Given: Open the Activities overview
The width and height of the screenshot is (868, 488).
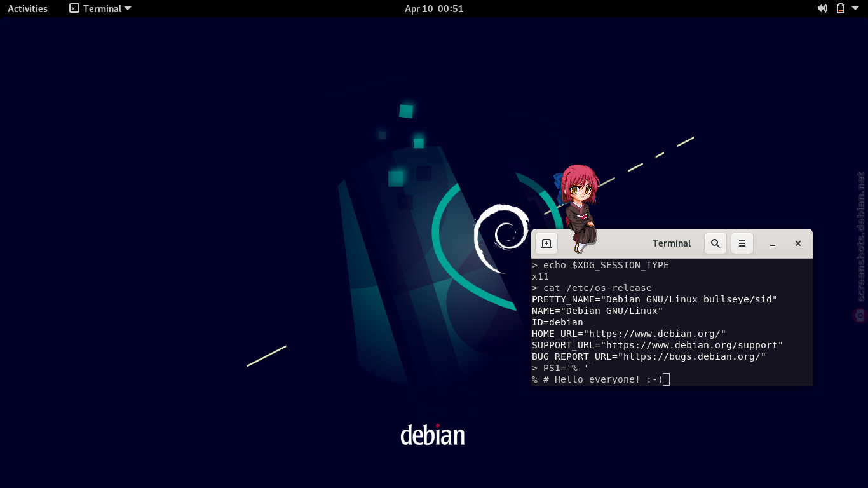Looking at the screenshot, I should tap(27, 9).
